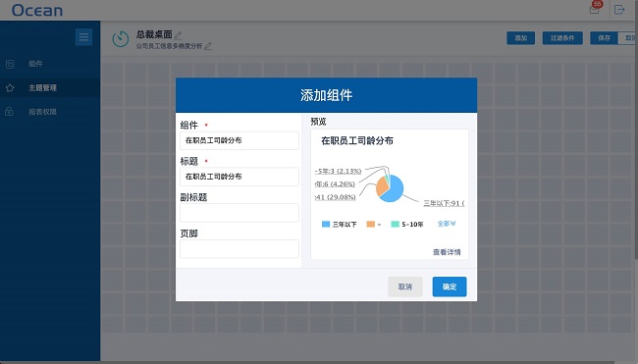Toggle the orange legend swatch
Viewport: 638px width, 364px height.
point(370,224)
